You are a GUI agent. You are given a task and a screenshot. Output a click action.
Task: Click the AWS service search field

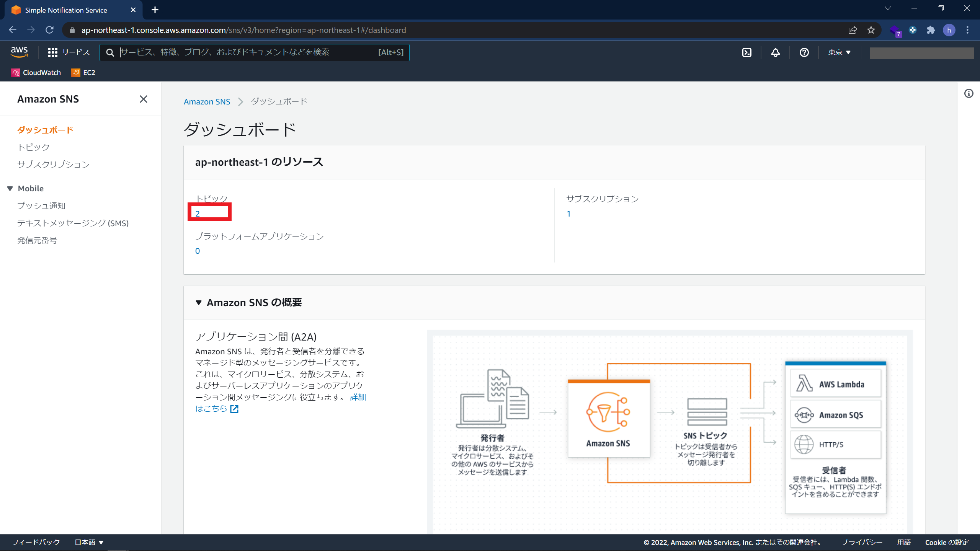tap(255, 52)
